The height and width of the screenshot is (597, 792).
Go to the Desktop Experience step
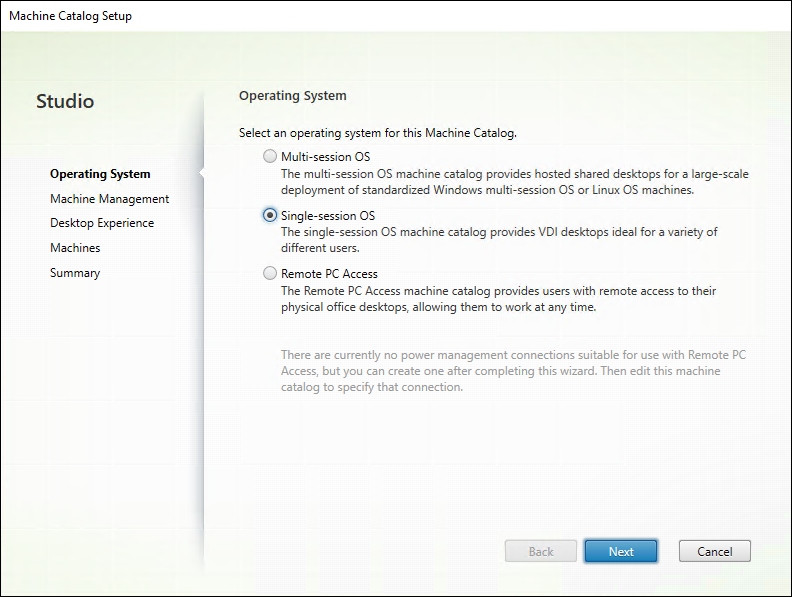click(102, 223)
